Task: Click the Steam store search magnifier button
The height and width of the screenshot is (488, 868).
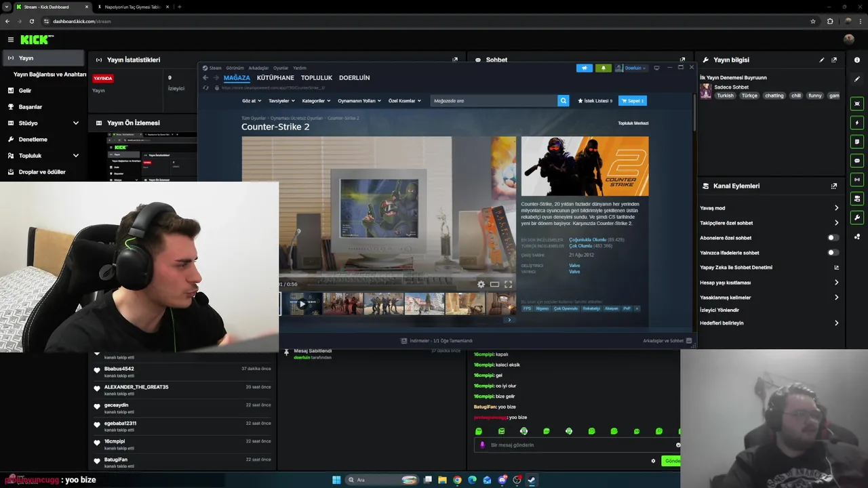Action: pos(563,101)
